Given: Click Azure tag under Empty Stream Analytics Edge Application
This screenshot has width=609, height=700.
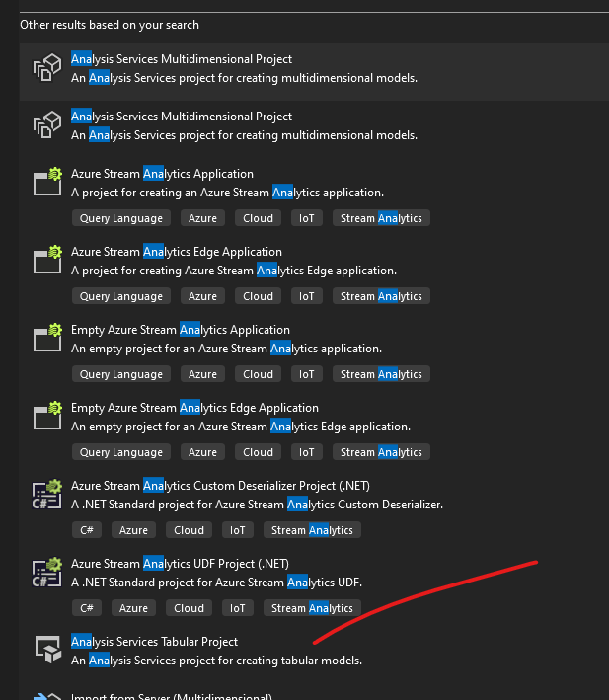Looking at the screenshot, I should 202,452.
